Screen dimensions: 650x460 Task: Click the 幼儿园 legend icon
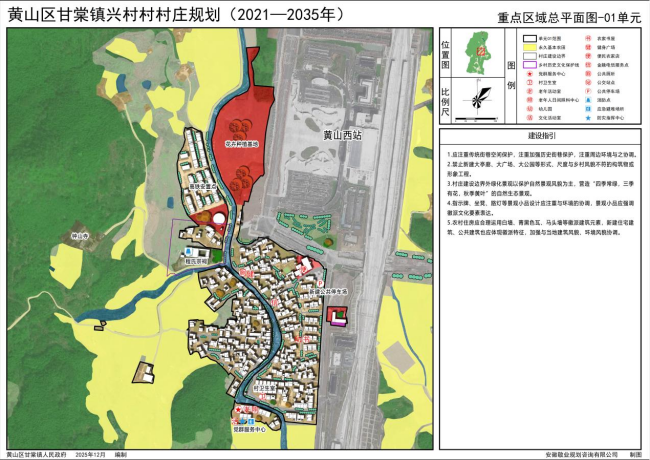(x=529, y=108)
